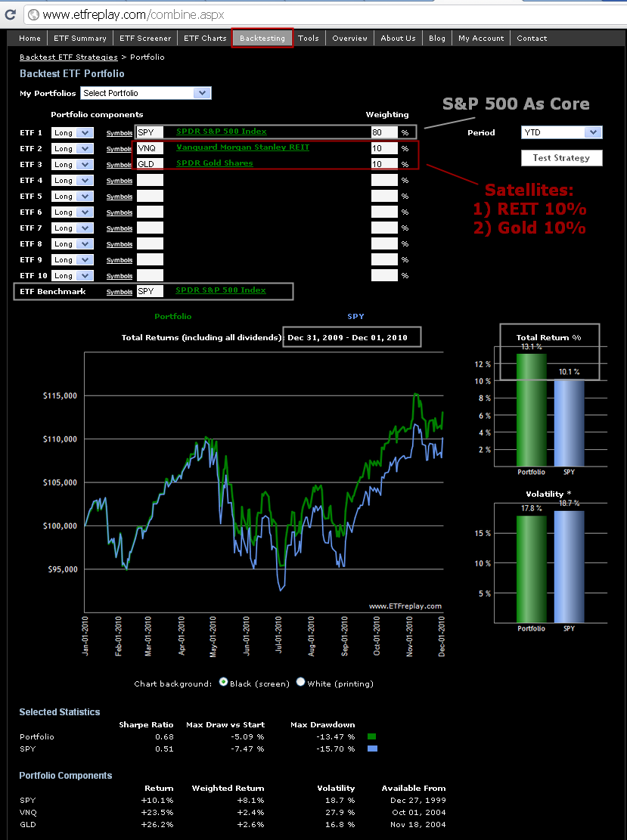Open the ETF Screener page
The height and width of the screenshot is (840, 627).
[145, 38]
